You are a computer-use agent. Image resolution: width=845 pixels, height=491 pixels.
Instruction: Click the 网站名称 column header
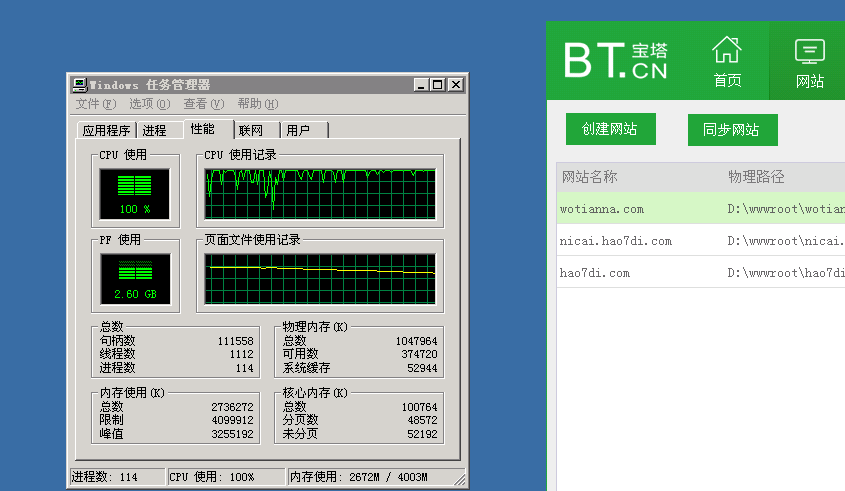(x=590, y=177)
